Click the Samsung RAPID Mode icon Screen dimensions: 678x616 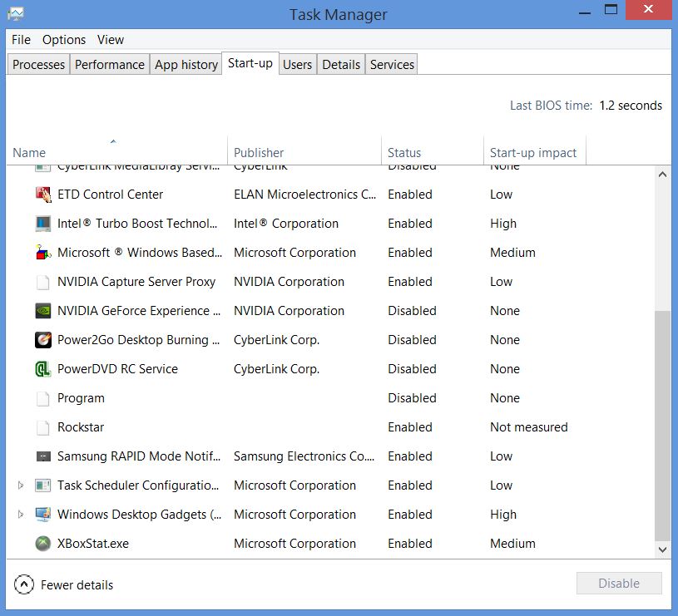tap(42, 456)
